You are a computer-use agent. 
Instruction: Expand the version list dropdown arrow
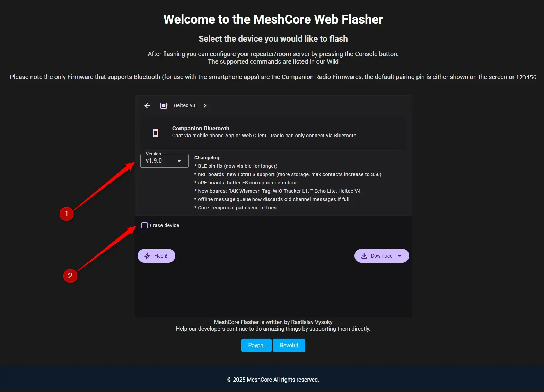coord(179,161)
